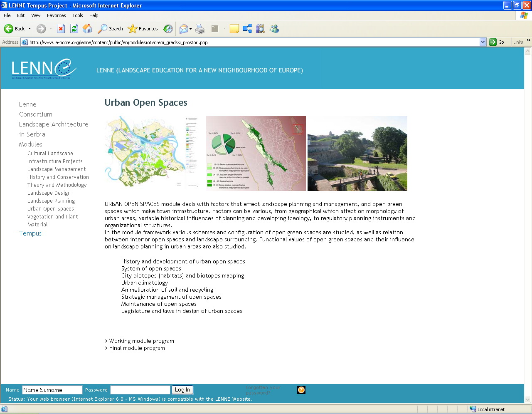Open Favorites with the star icon
The height and width of the screenshot is (414, 532).
132,29
